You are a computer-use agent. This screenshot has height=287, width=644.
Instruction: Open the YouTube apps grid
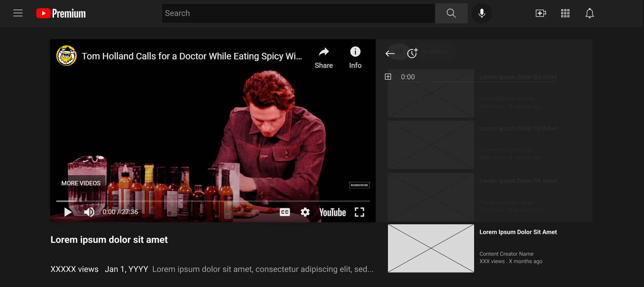(565, 13)
